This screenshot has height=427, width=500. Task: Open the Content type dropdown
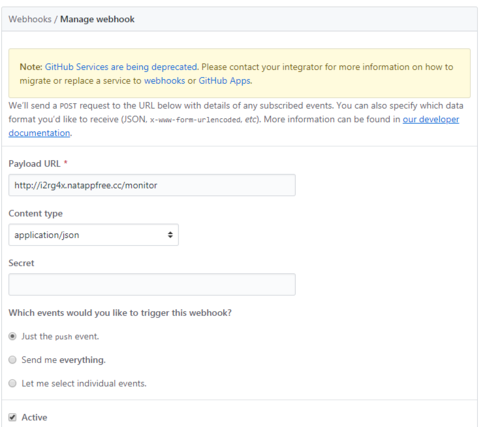94,235
